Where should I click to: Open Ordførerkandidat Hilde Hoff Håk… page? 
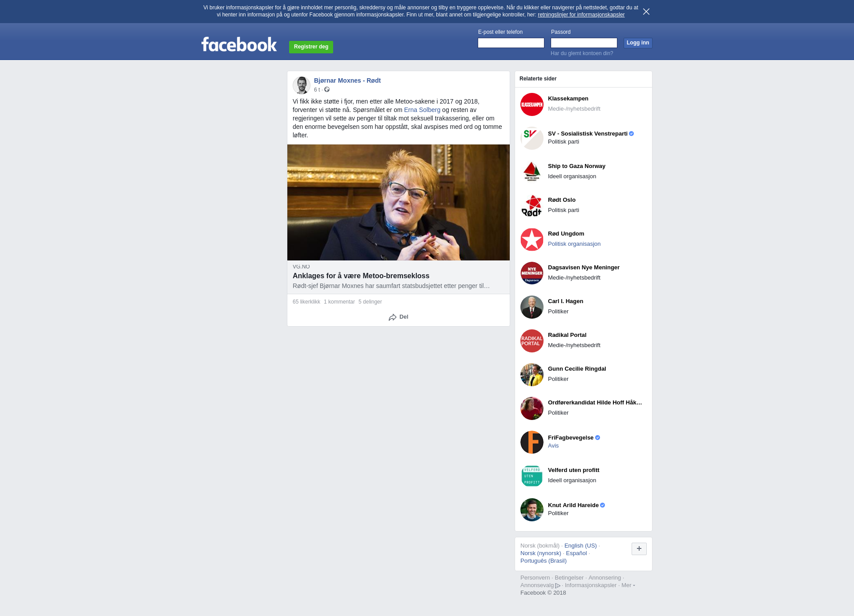(x=595, y=403)
